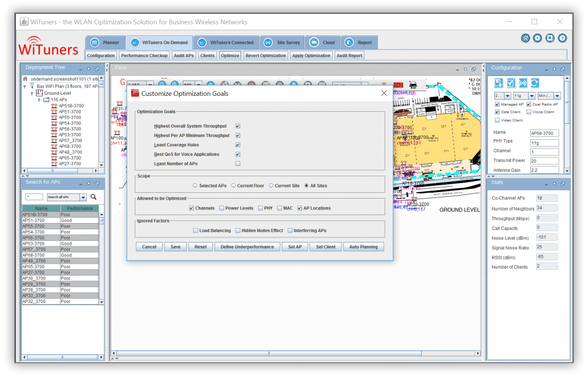Open the 11g dropdown in Configuration panel
Image resolution: width=588 pixels, height=376 pixels.
tap(531, 96)
